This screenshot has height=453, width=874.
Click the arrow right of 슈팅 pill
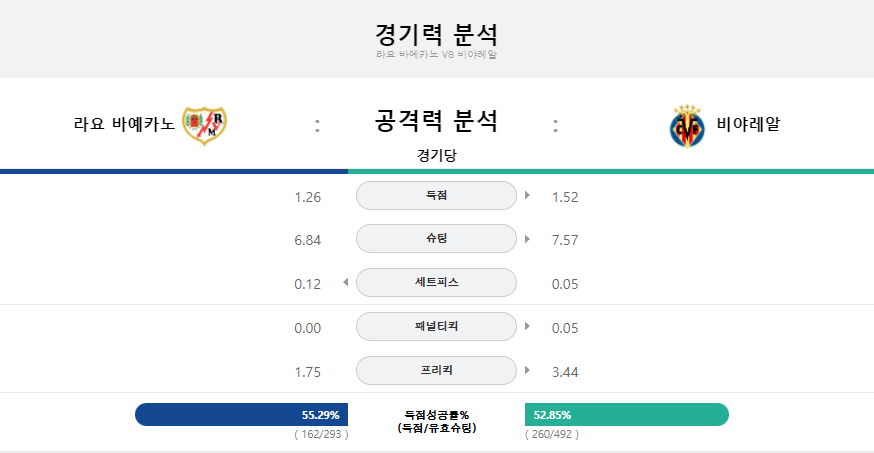click(527, 239)
